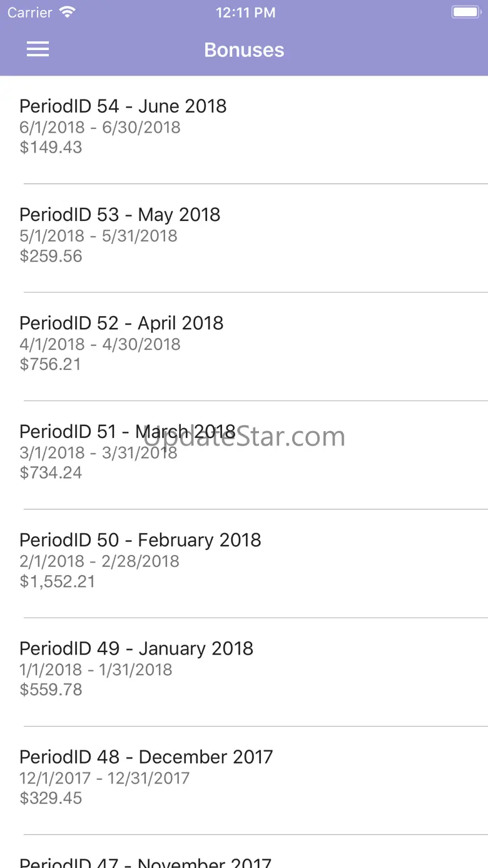Open the hamburger menu

tap(38, 50)
